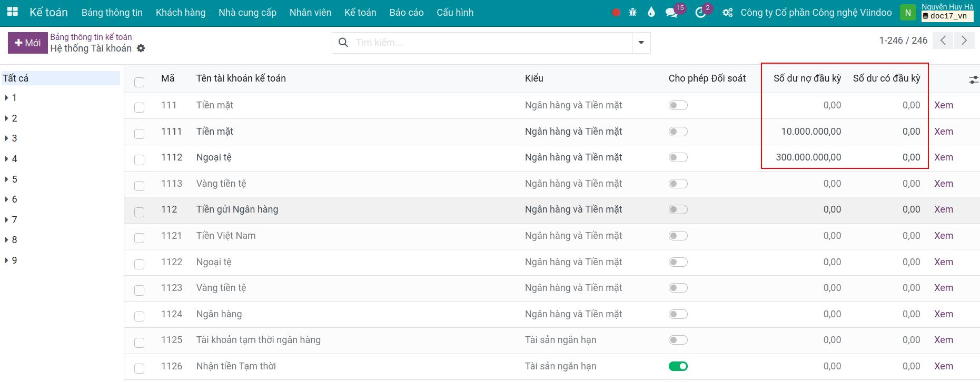The image size is (980, 382).
Task: Click pager counter 1-246 / 246
Action: click(x=903, y=41)
